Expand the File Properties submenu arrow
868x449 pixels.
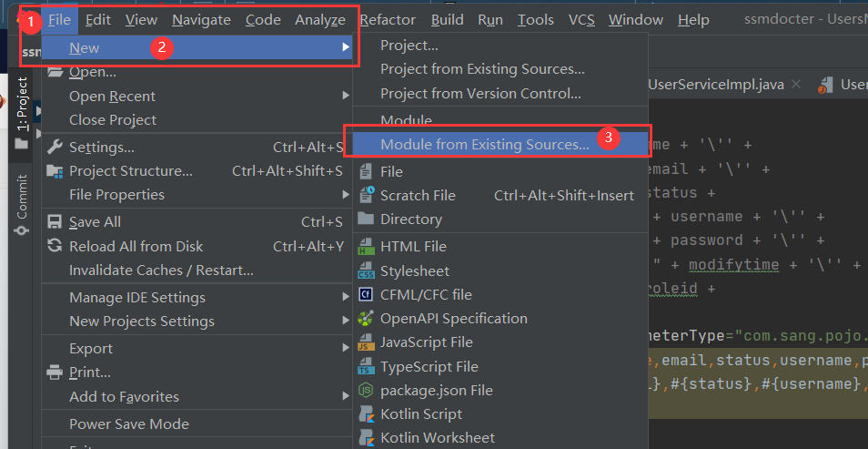[346, 195]
